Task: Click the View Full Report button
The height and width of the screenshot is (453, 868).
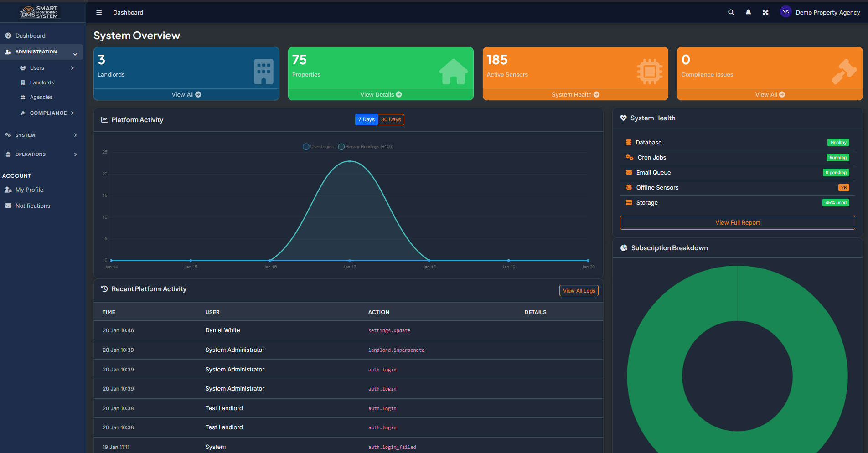Action: 737,223
